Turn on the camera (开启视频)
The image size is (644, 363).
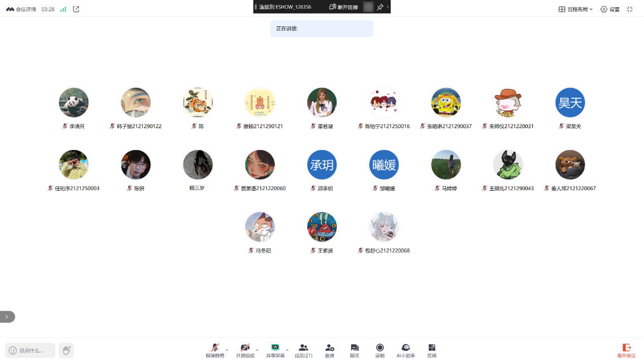(x=245, y=350)
